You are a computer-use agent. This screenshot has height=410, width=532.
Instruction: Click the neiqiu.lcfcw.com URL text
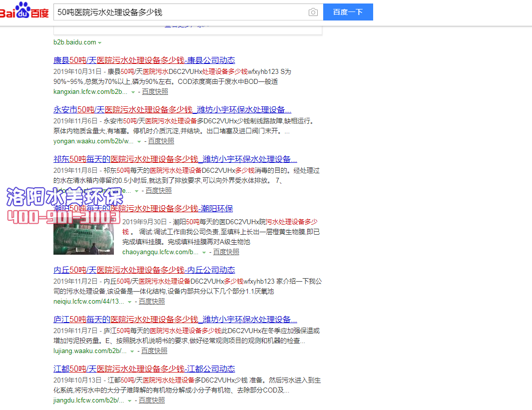[88, 302]
